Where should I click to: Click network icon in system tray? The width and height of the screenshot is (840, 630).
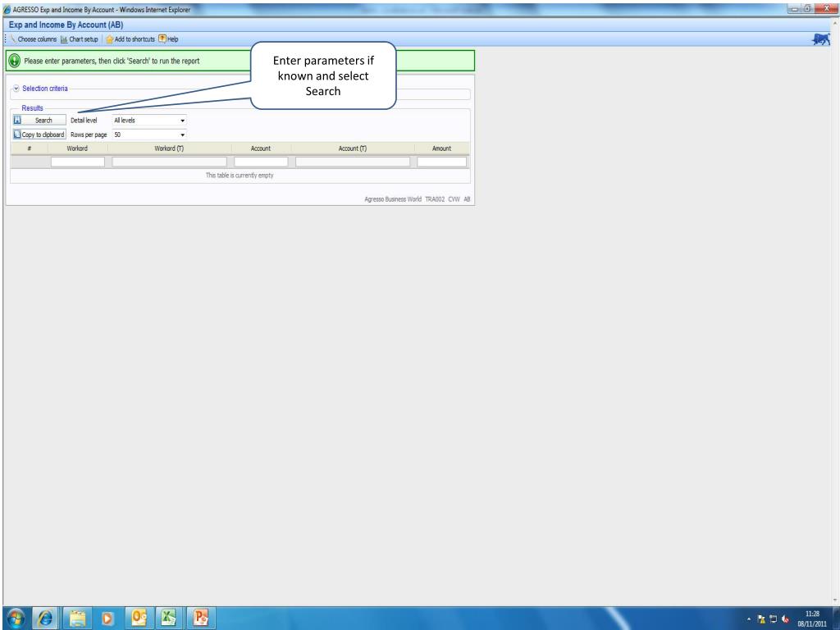pyautogui.click(x=774, y=619)
